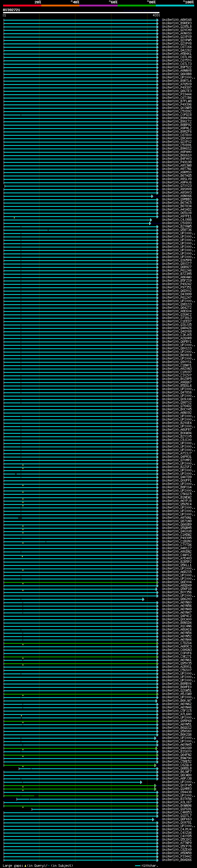This screenshot has height=868, width=197.
Task: Select hit UniRef100_C4JMJ4
Action: click(x=177, y=830)
